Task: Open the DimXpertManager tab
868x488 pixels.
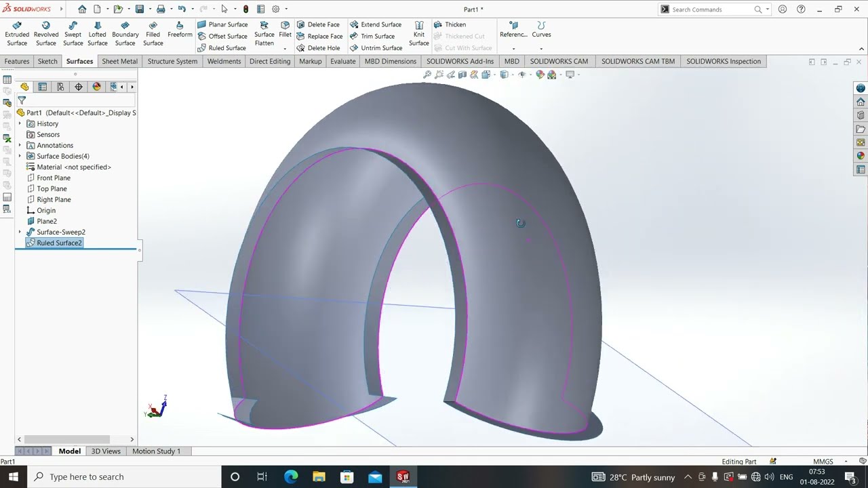Action: [79, 87]
